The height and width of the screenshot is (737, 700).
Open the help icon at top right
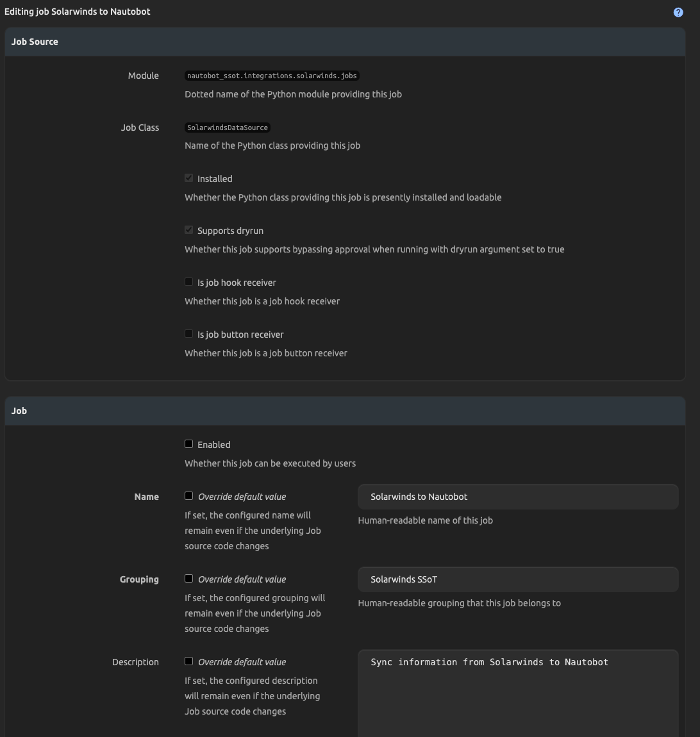tap(678, 12)
